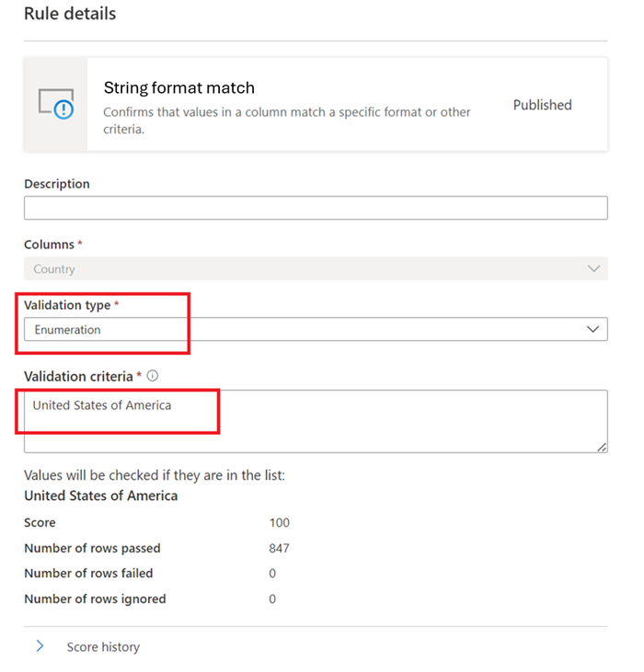
Task: Click the Country columns dropdown
Action: 316,268
